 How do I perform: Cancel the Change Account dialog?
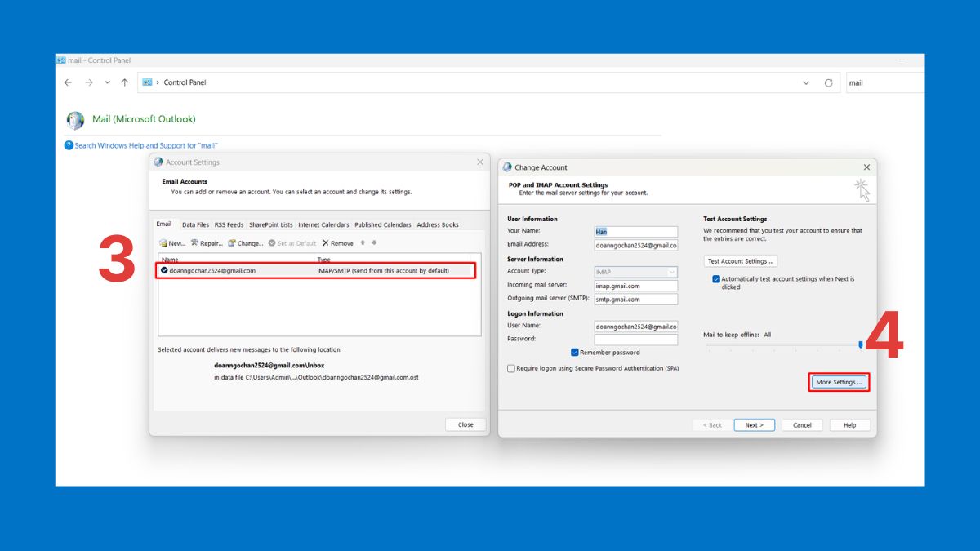point(802,425)
